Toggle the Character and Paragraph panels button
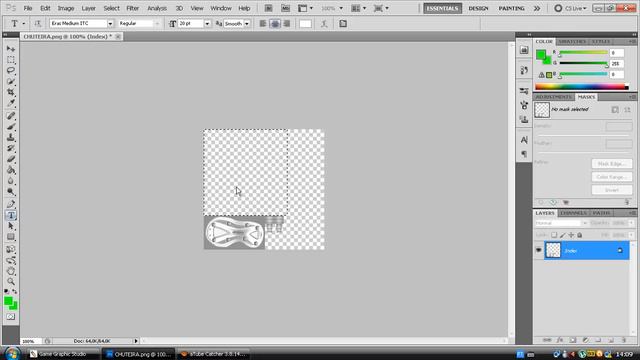The image size is (640, 360). click(x=343, y=24)
